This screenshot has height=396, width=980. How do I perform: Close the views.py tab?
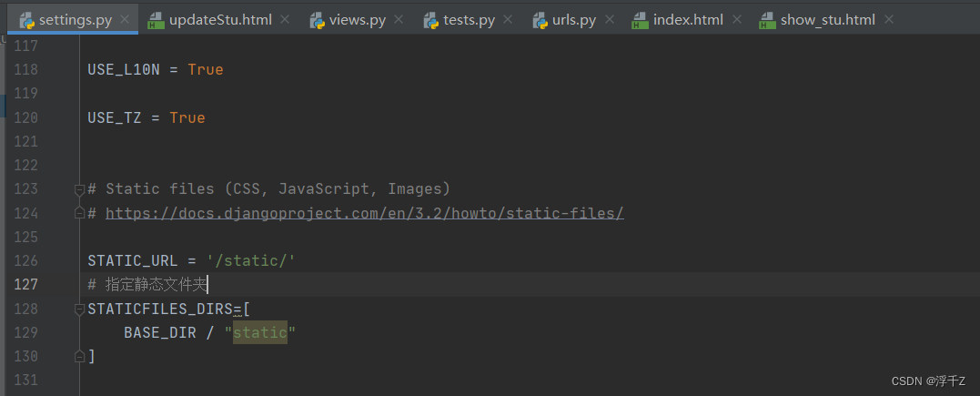(399, 20)
